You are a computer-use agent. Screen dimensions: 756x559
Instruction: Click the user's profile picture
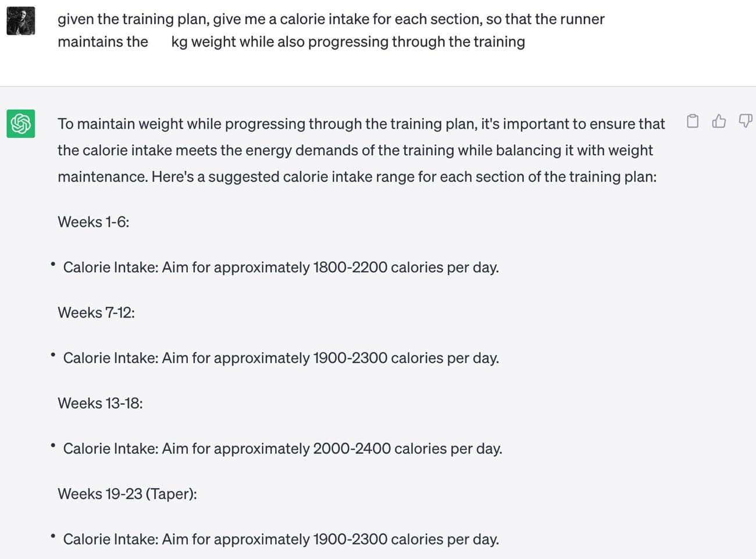pyautogui.click(x=21, y=21)
